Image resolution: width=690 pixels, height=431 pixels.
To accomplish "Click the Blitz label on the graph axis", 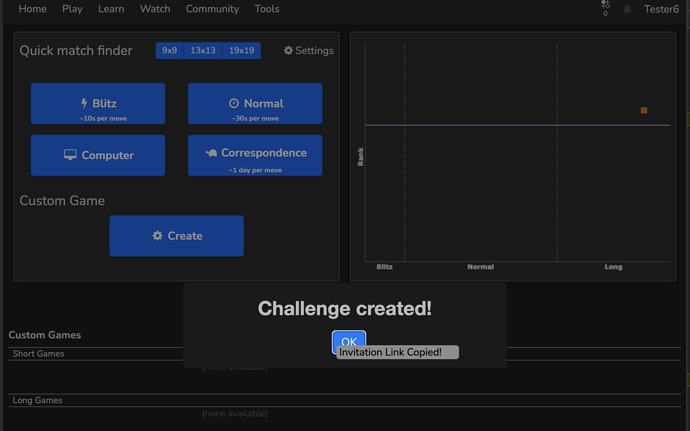I will (385, 267).
